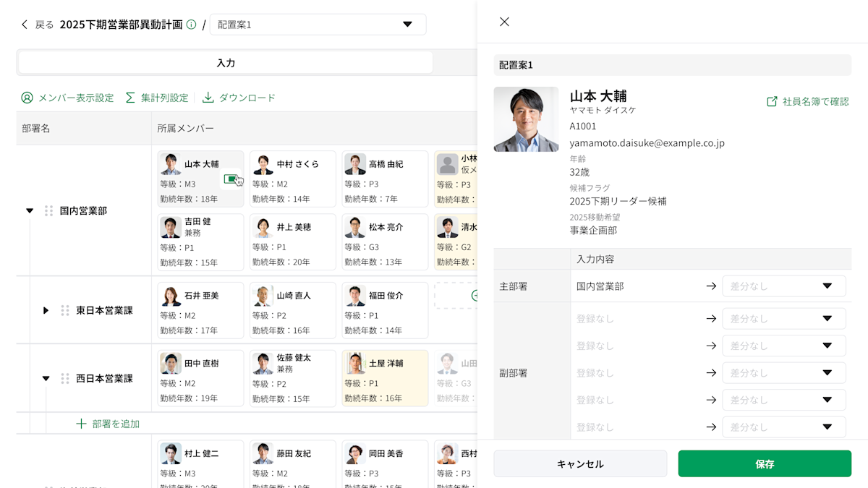This screenshot has height=488, width=868.
Task: Click the sigma icon for 集計列設定
Action: tap(130, 98)
